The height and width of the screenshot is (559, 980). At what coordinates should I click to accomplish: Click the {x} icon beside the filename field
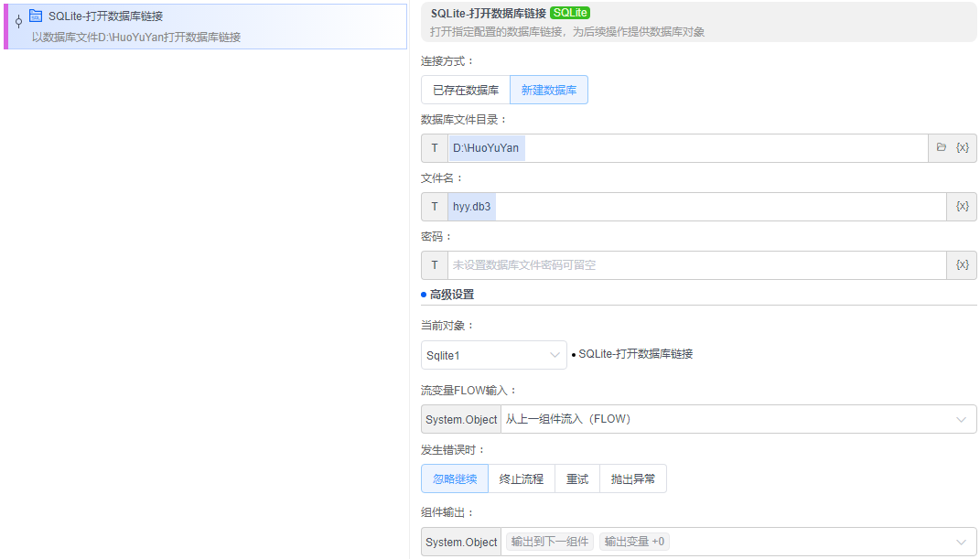pyautogui.click(x=960, y=206)
